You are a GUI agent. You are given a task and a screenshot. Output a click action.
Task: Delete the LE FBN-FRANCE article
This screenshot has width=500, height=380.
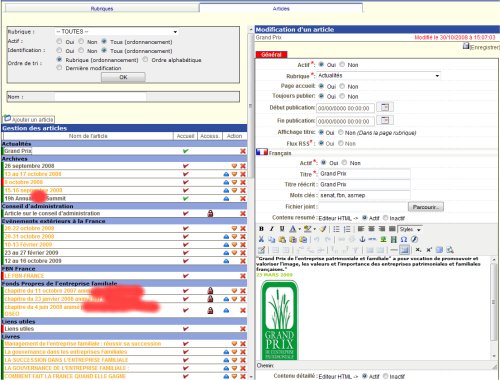(243, 276)
